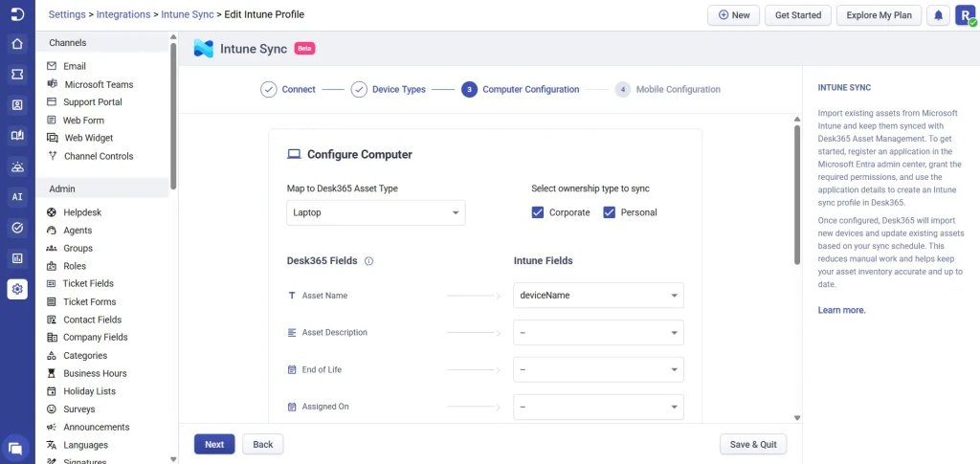Expand the Laptop asset type dropdown
Image resolution: width=980 pixels, height=464 pixels.
[x=375, y=213]
